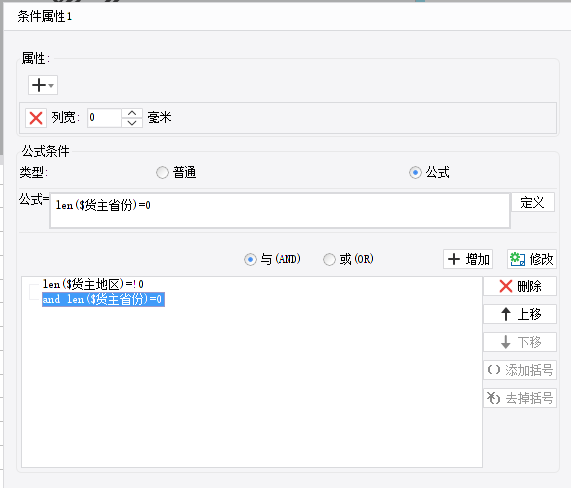Click the 去掉括号 remove brackets button
Image resolution: width=571 pixels, height=488 pixels.
520,398
